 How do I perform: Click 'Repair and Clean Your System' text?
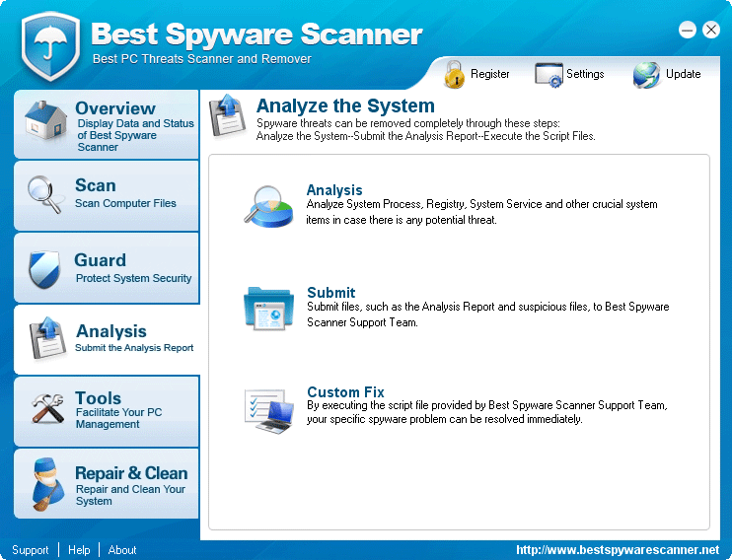click(x=130, y=495)
